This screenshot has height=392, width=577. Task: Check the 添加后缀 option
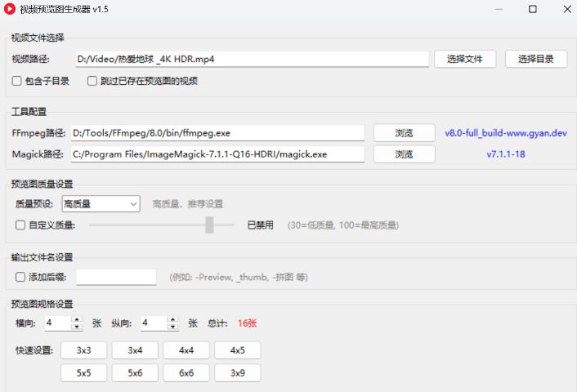pos(20,277)
